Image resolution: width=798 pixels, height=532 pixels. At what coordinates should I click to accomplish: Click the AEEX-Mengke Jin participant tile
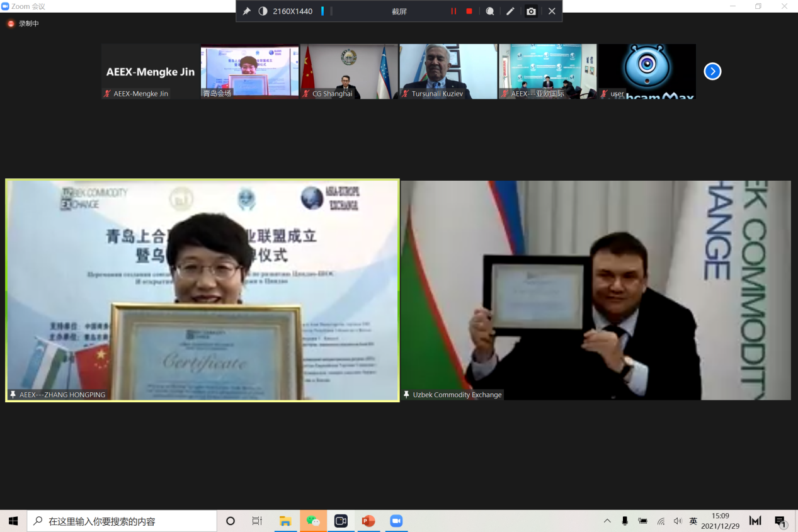[x=150, y=71]
